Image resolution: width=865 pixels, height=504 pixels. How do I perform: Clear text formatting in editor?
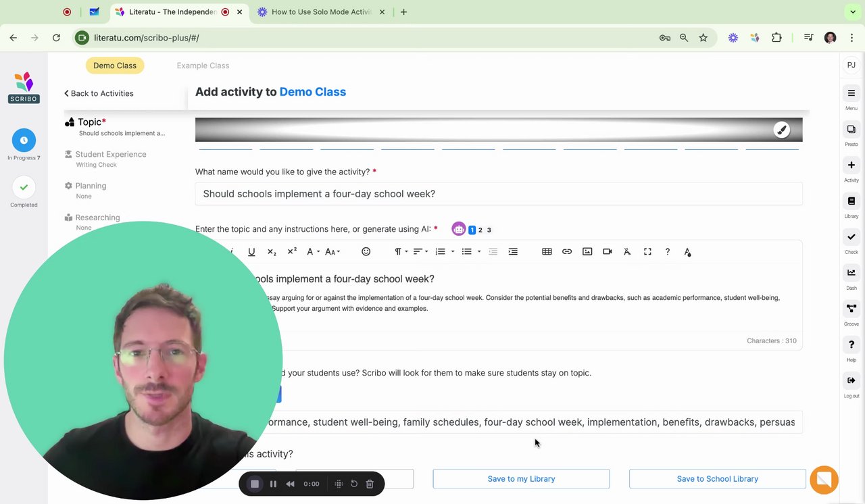tap(627, 251)
